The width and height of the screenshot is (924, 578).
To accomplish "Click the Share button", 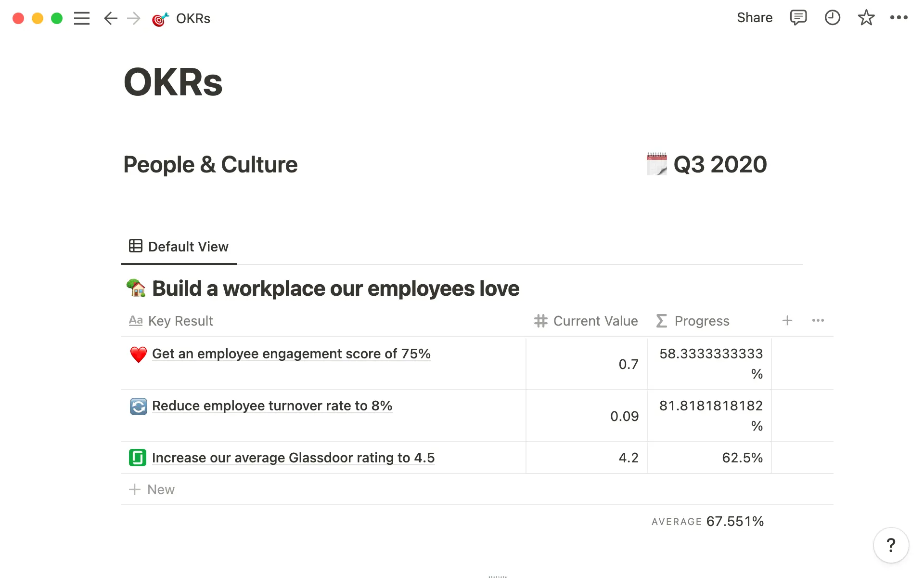I will coord(754,18).
